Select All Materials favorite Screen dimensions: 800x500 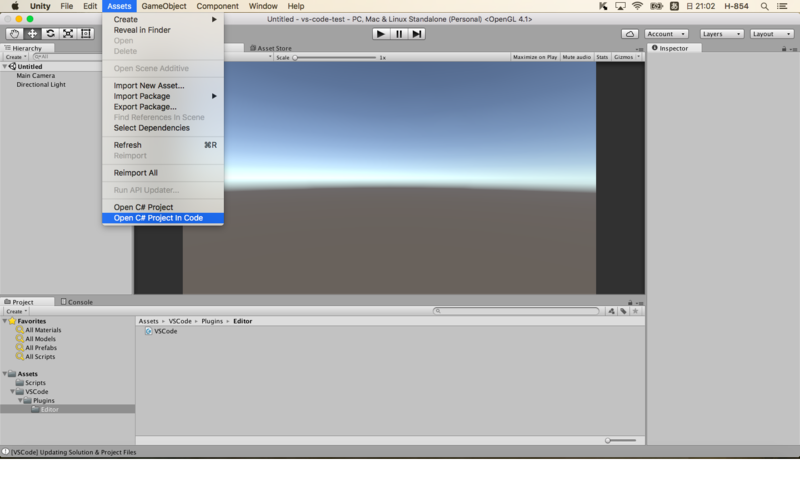click(x=39, y=330)
